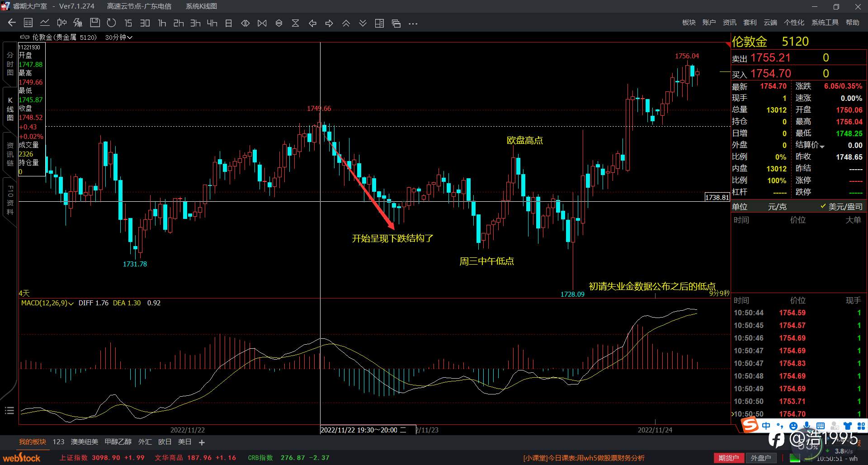The width and height of the screenshot is (868, 465).
Task: Expand the MACD(12,26,9) indicator dropdown
Action: point(47,303)
